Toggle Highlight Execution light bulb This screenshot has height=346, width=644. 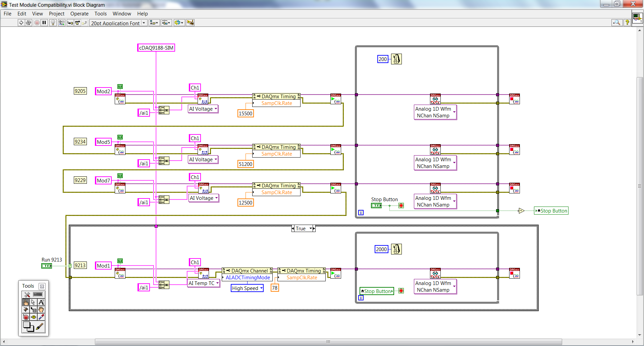pyautogui.click(x=53, y=22)
